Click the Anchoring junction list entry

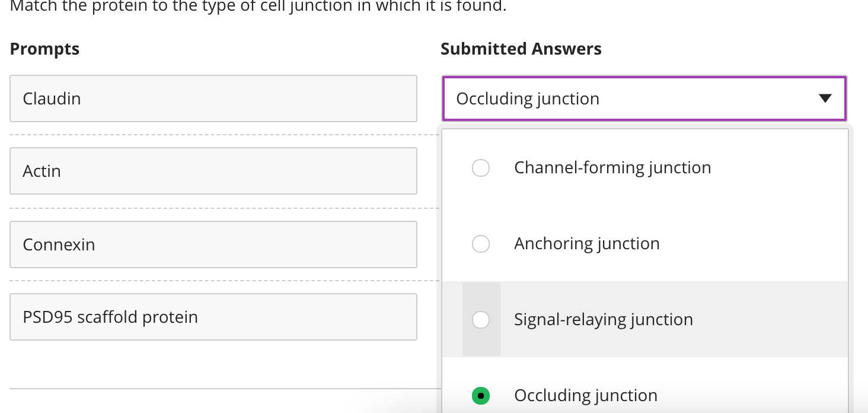(x=586, y=244)
